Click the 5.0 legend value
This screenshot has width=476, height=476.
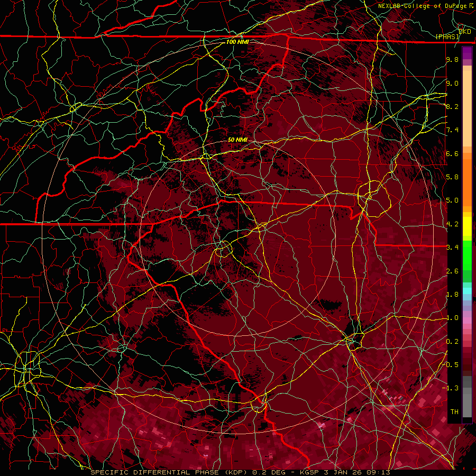click(452, 200)
